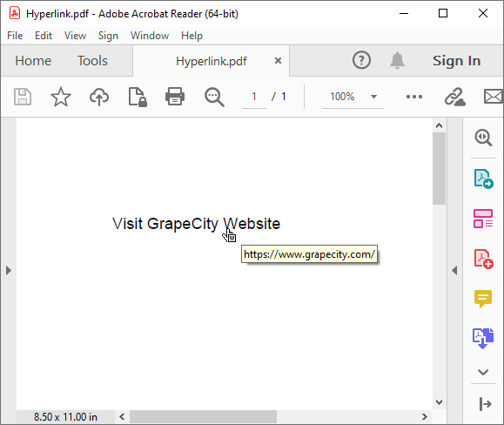Open the yellow Comment tool in sidebar

pyautogui.click(x=483, y=299)
